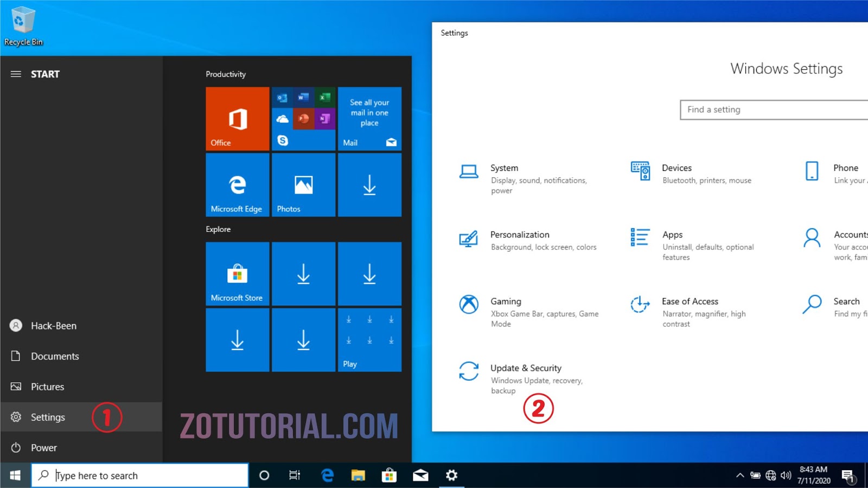Viewport: 868px width, 488px height.
Task: Open the Power options in Start
Action: [81, 447]
